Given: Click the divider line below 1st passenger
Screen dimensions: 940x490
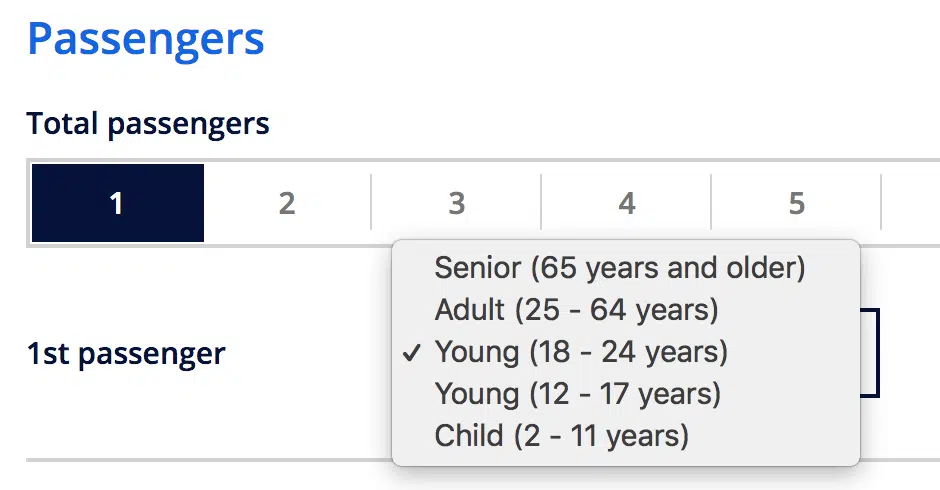Looking at the screenshot, I should (200, 460).
